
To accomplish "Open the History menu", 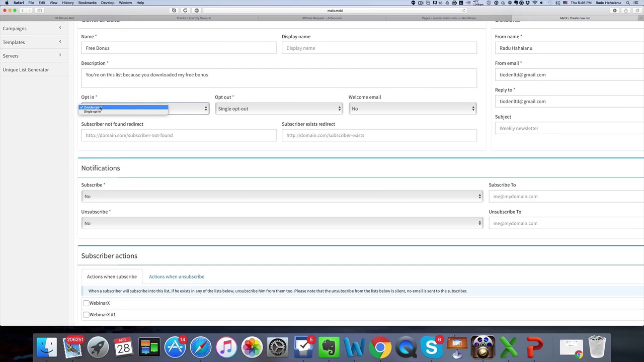I will [68, 3].
